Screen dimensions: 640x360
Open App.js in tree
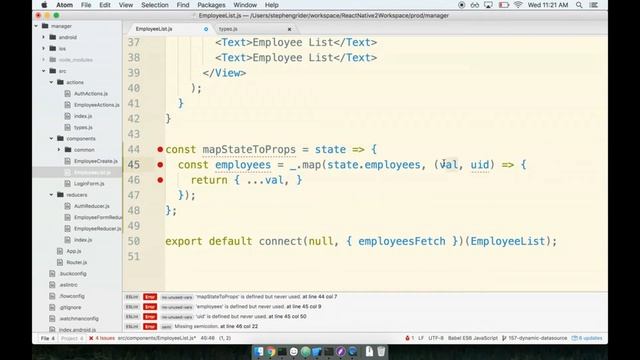pos(74,251)
